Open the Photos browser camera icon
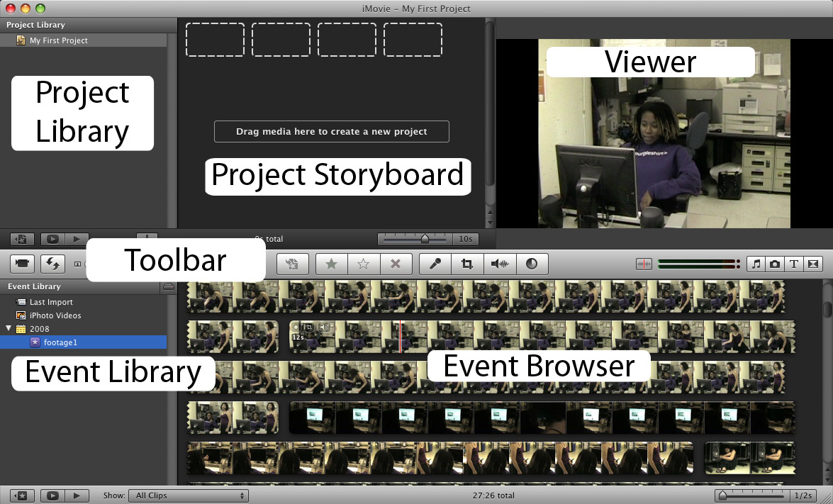Screen dimensions: 833x504 click(775, 264)
